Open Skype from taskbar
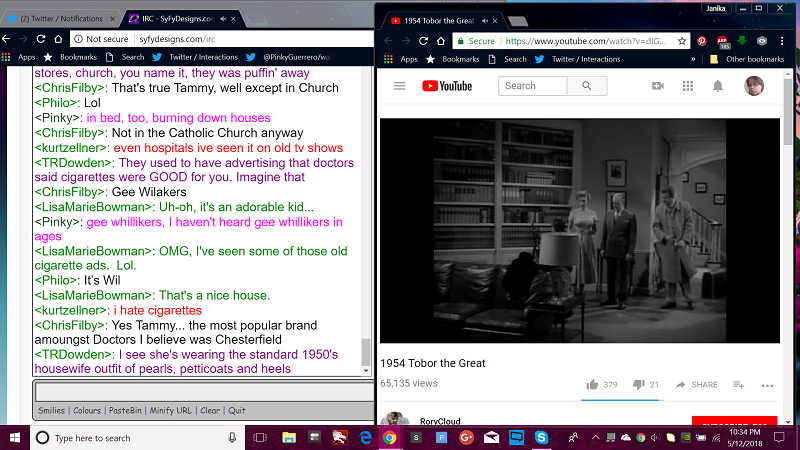 [541, 438]
